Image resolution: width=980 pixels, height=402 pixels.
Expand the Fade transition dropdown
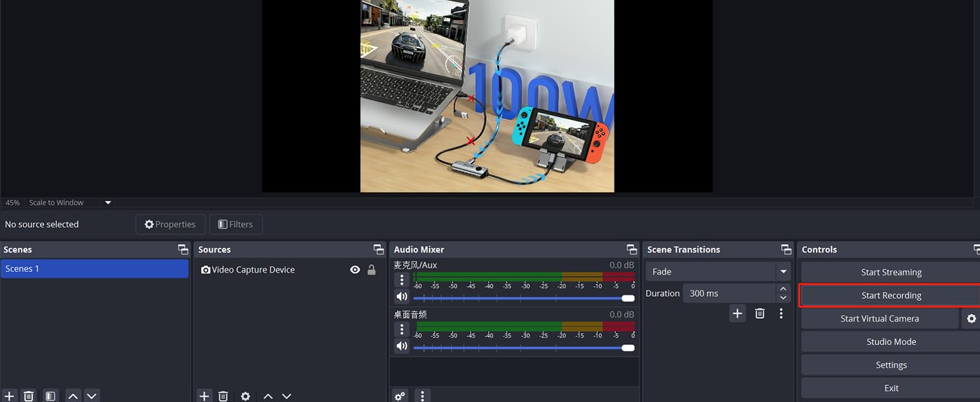pos(783,272)
